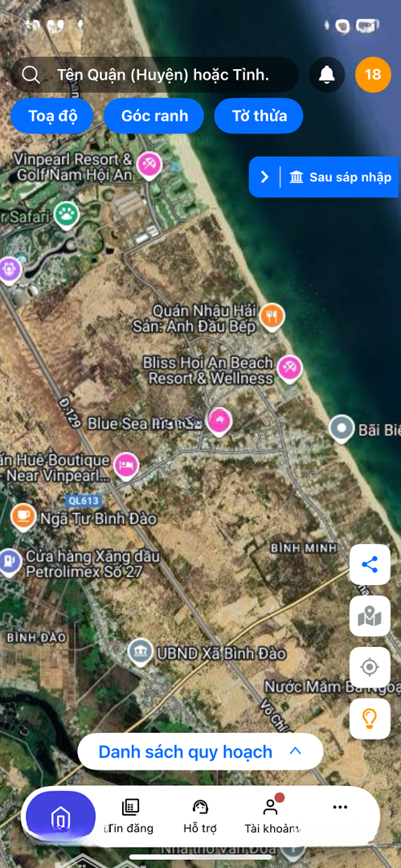Tap the share icon button

[x=370, y=565]
